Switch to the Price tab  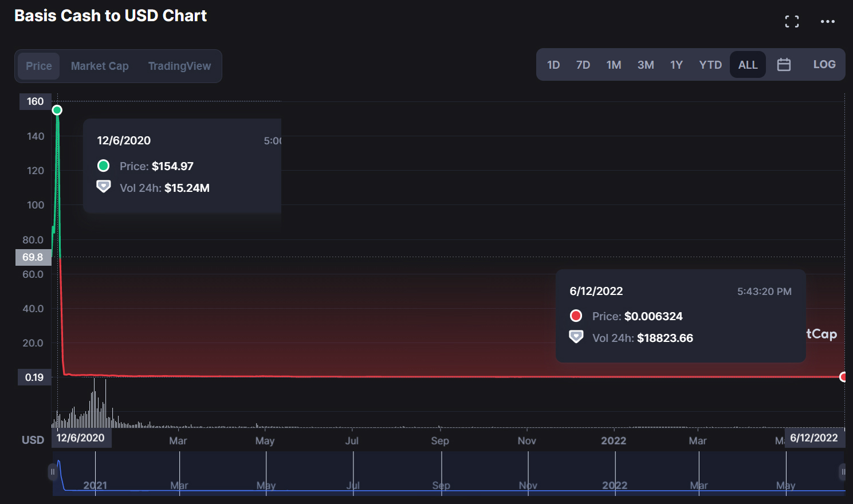click(39, 66)
